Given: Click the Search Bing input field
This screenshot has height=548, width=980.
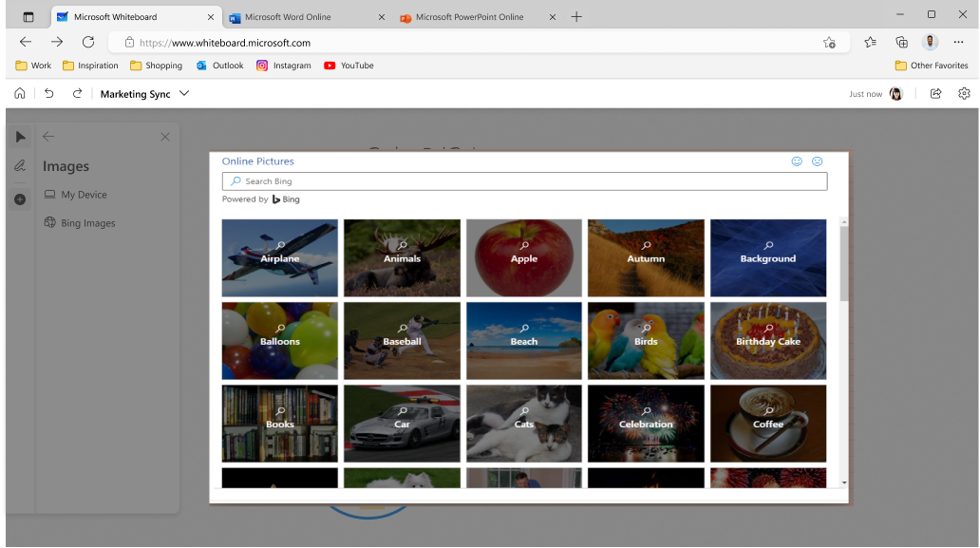Looking at the screenshot, I should [x=524, y=181].
